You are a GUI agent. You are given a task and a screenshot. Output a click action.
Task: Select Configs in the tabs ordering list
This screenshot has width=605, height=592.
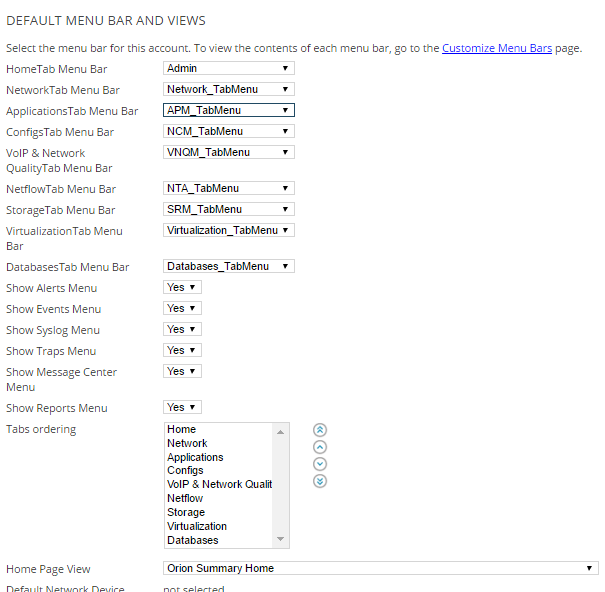pos(219,470)
